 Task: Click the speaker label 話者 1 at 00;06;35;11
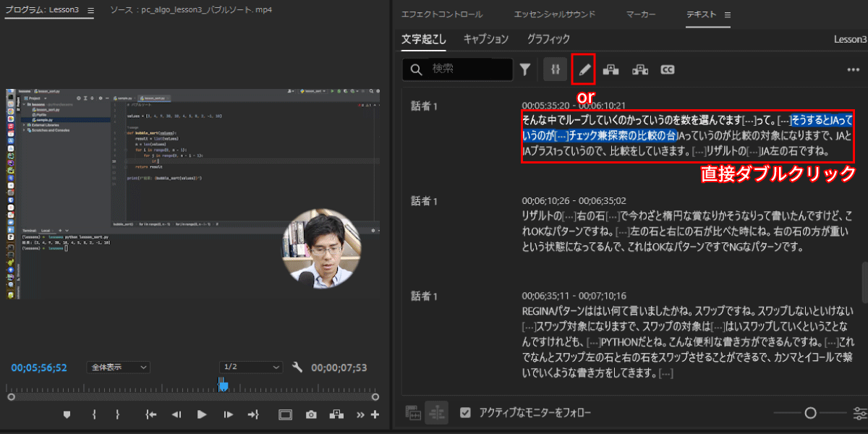pos(425,297)
